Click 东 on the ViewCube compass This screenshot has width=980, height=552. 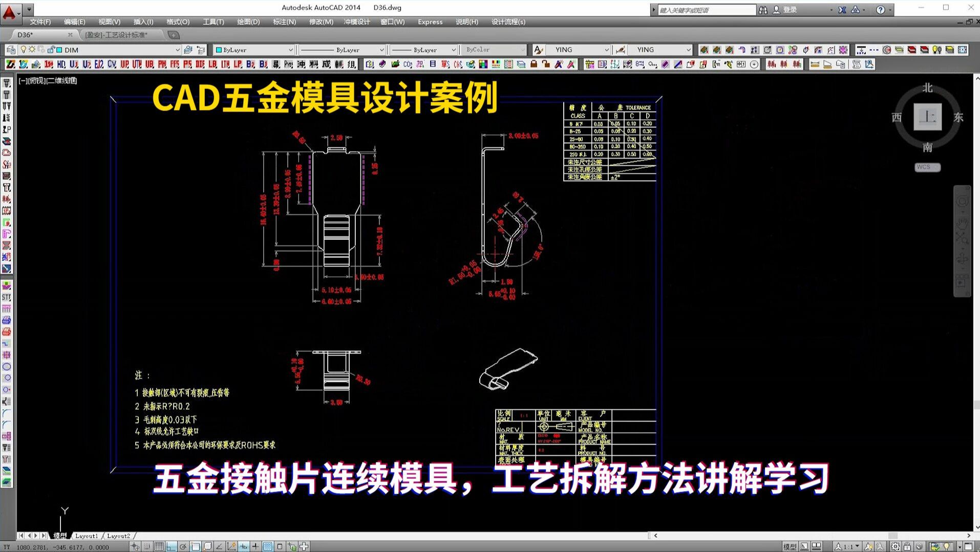coord(958,117)
